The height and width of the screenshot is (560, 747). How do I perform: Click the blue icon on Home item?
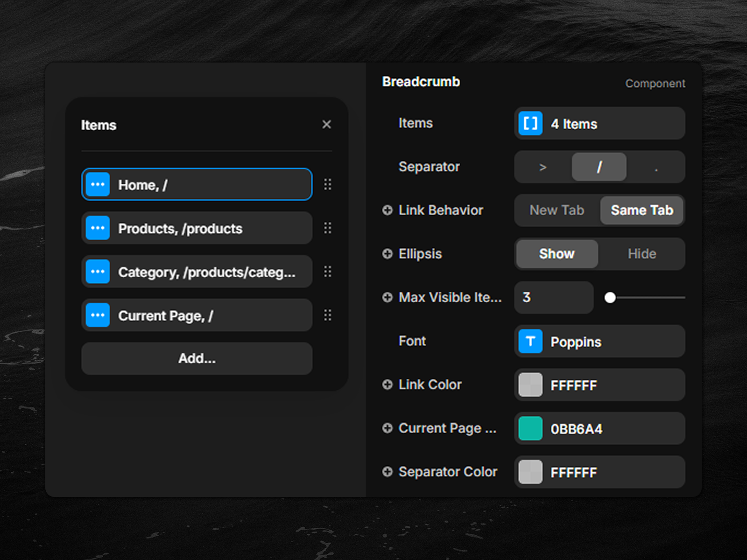[x=98, y=184]
